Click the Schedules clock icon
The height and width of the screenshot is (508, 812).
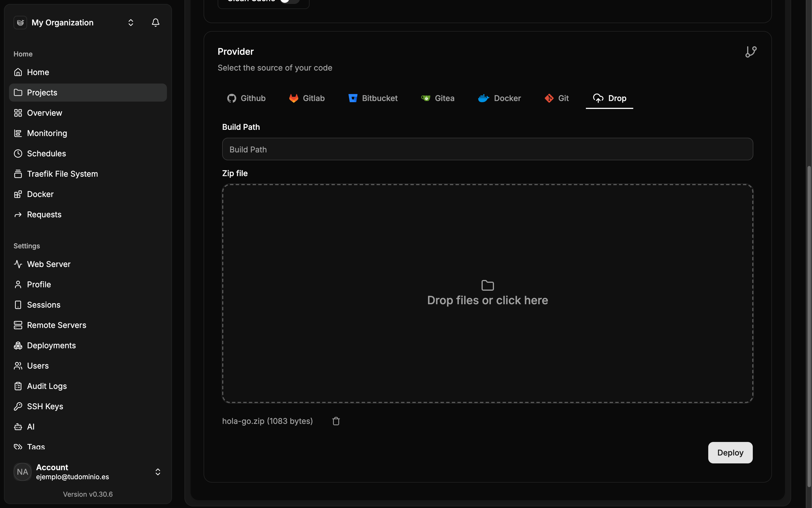18,154
